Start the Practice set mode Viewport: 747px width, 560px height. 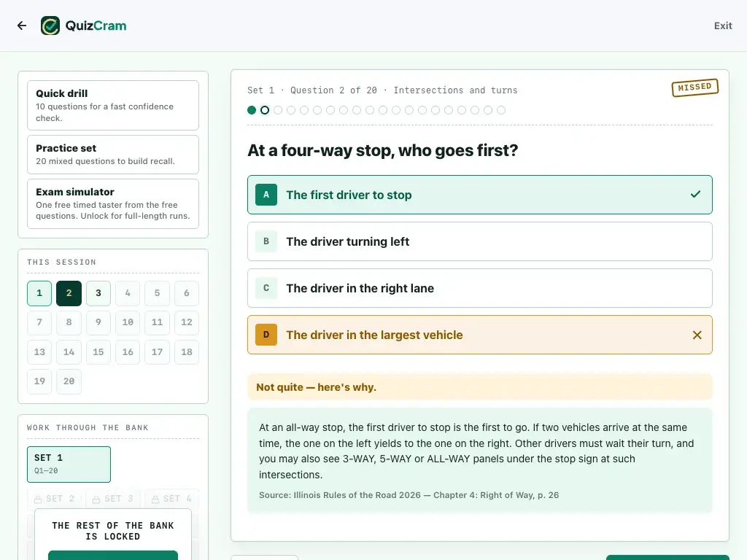click(113, 155)
